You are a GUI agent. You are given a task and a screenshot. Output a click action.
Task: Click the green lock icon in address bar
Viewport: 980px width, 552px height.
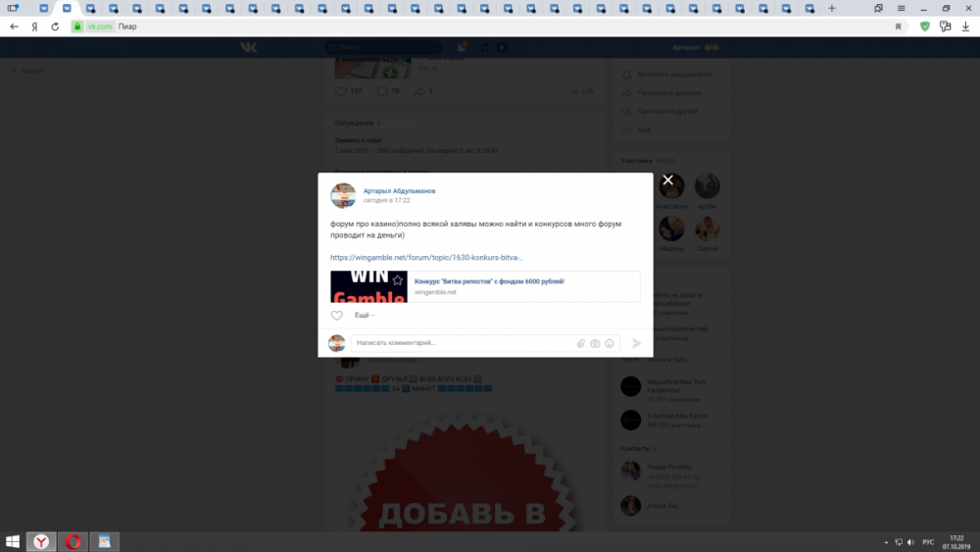(x=77, y=26)
